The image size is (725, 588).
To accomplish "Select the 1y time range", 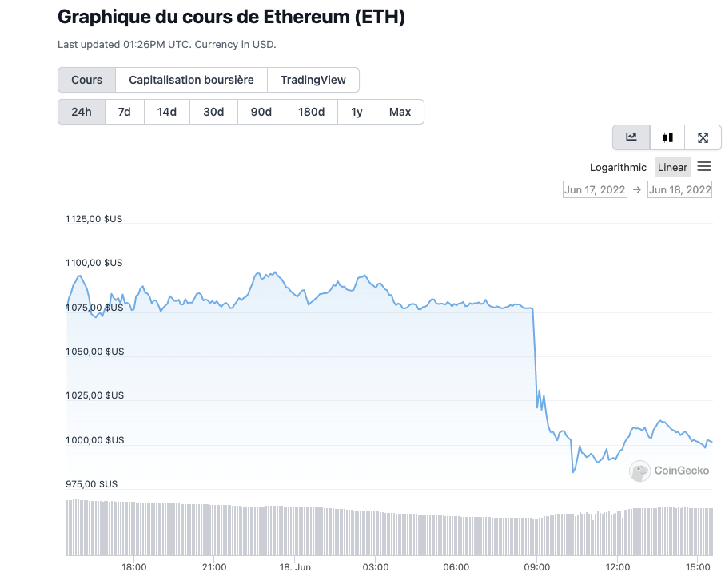I will [x=357, y=112].
